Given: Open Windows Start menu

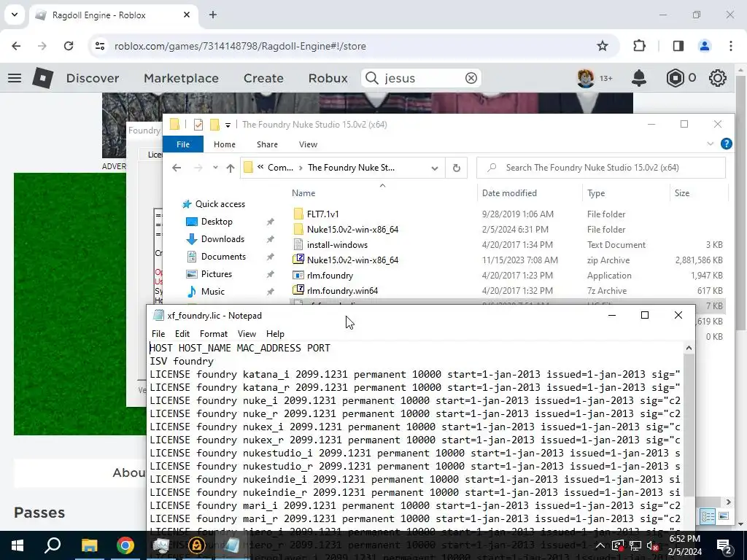Looking at the screenshot, I should coord(18,545).
